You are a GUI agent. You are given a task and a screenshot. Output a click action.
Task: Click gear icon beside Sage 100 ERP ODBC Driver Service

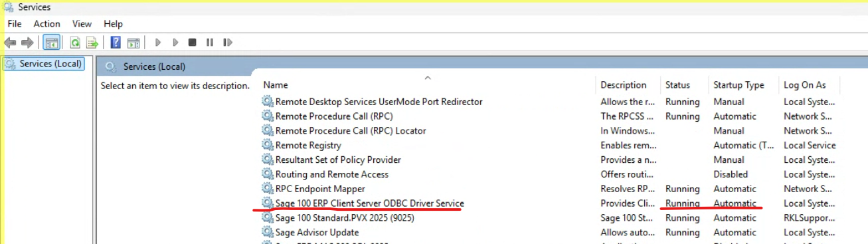pos(268,203)
